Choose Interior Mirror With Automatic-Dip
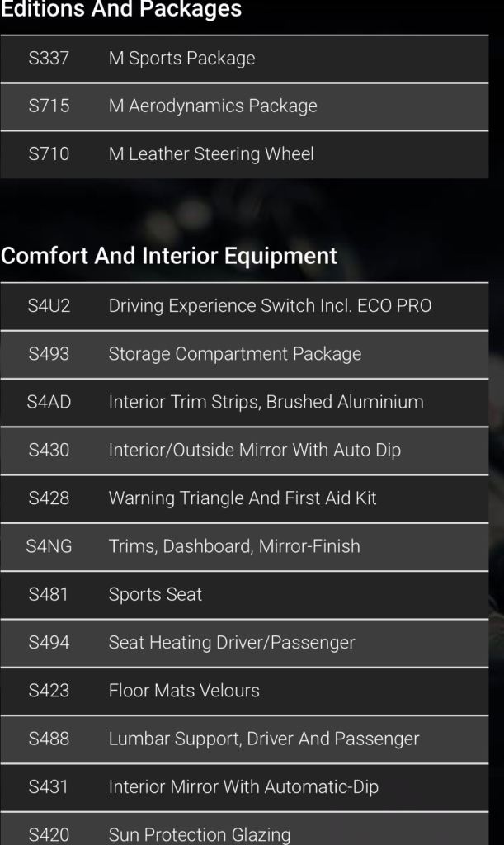The image size is (504, 845). (243, 786)
